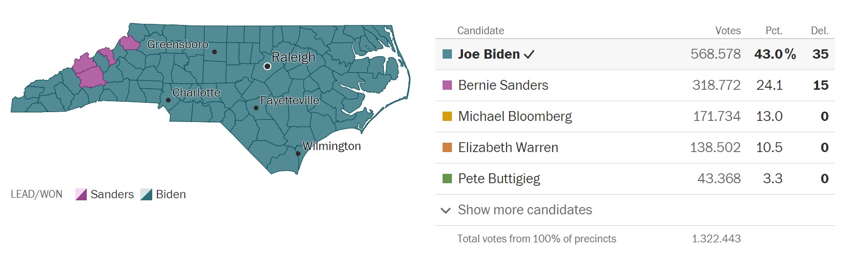This screenshot has width=868, height=260.
Task: Click the Charlotte city dot
Action: [168, 100]
